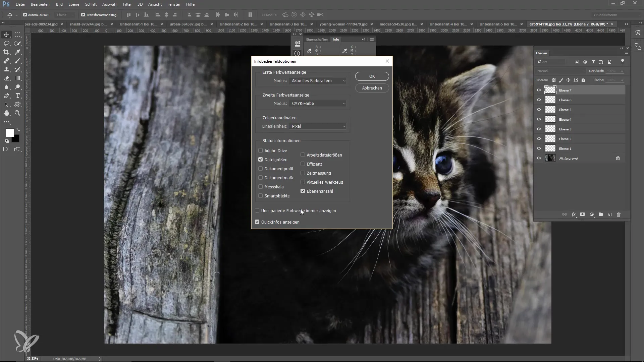Select the Gradient tool
This screenshot has height=362, width=644.
(x=18, y=78)
